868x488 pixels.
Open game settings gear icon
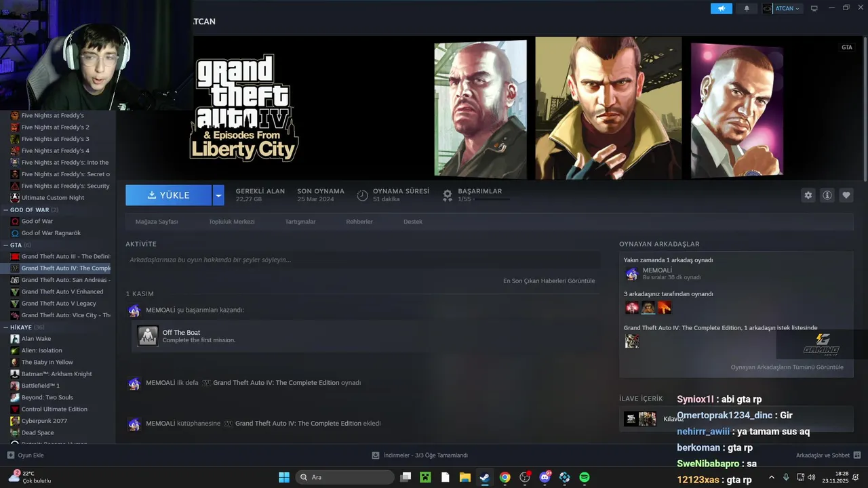(x=808, y=195)
